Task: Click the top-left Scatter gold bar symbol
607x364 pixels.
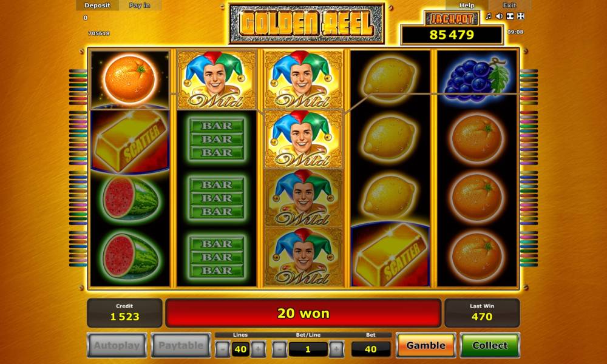Action: (x=130, y=140)
